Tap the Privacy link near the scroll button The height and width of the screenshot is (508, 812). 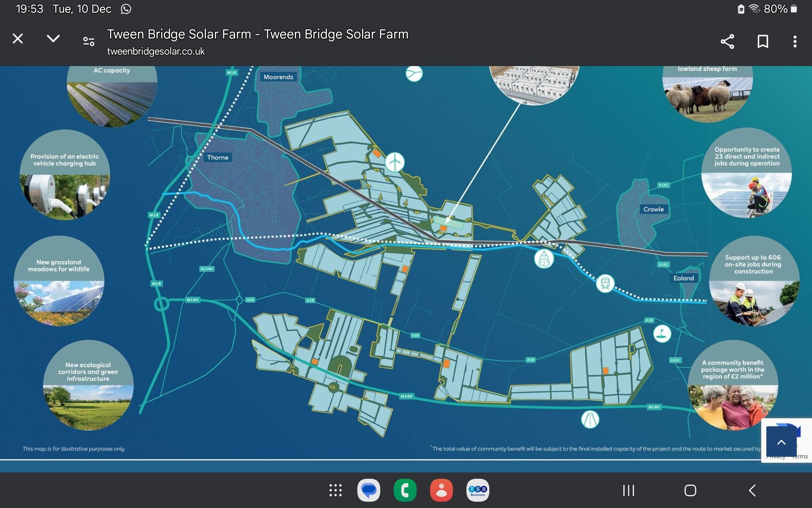click(x=776, y=456)
